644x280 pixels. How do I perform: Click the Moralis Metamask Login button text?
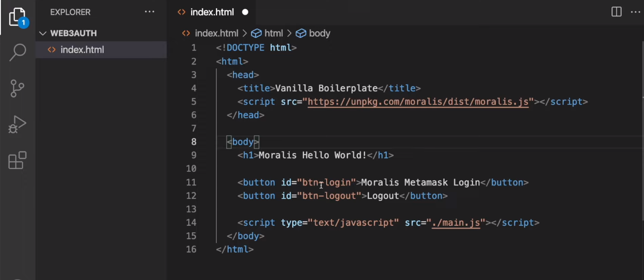click(421, 182)
